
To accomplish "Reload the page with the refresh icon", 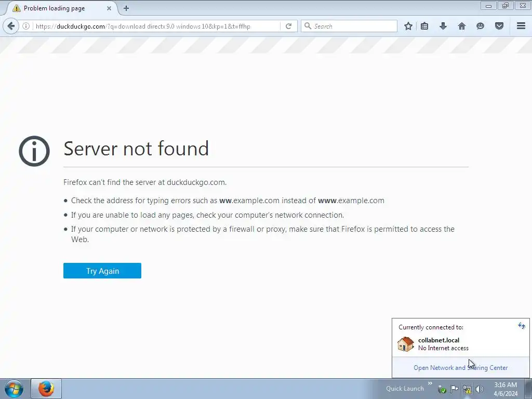I will pyautogui.click(x=288, y=26).
